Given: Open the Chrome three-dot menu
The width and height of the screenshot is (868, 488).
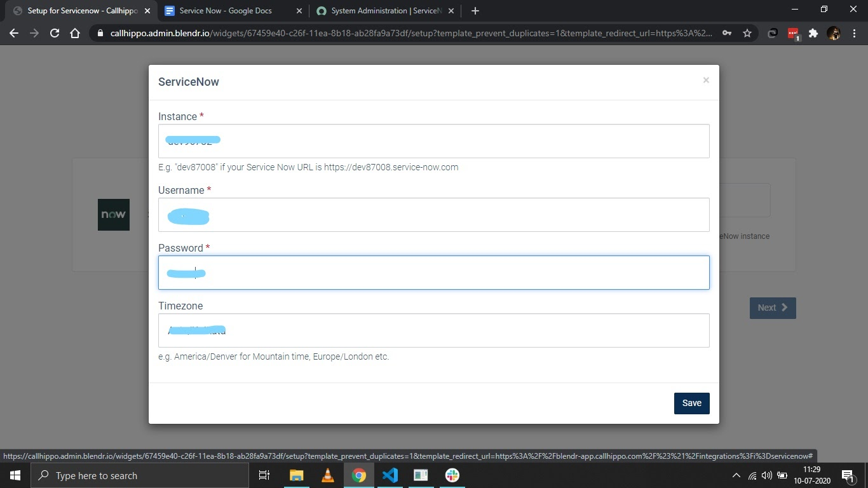Looking at the screenshot, I should [854, 34].
